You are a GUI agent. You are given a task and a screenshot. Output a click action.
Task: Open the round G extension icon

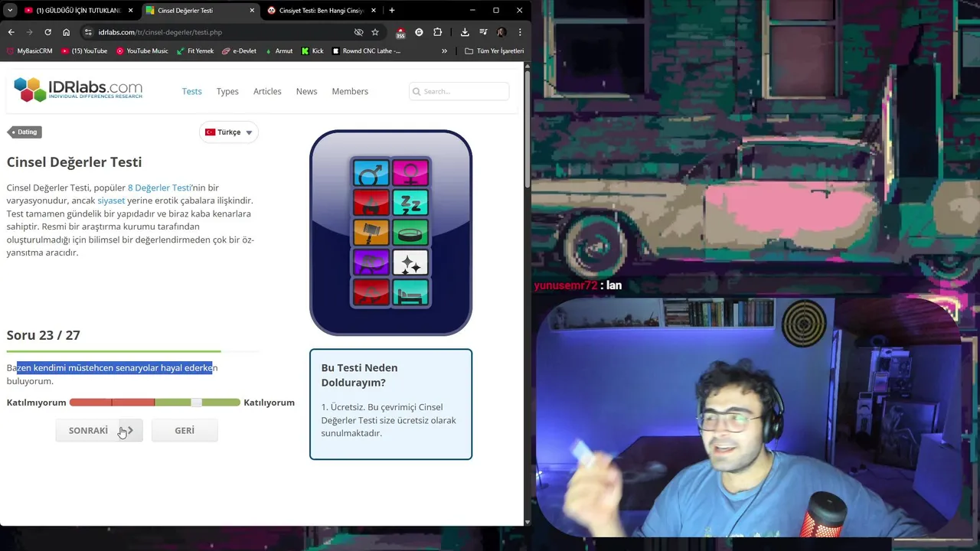coord(419,32)
